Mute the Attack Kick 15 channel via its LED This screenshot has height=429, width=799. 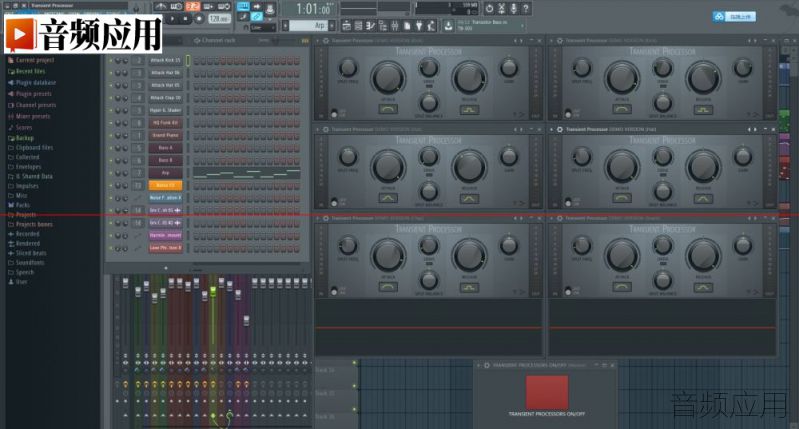point(111,60)
